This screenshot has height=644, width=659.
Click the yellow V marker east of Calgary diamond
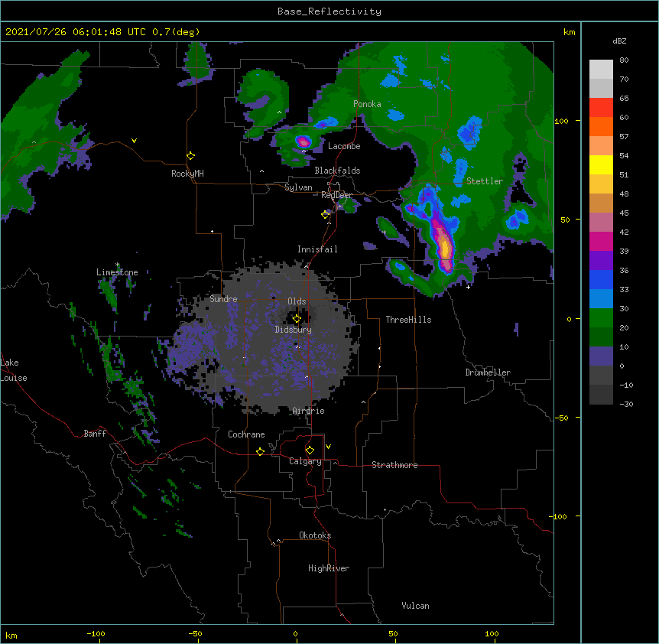pos(328,447)
